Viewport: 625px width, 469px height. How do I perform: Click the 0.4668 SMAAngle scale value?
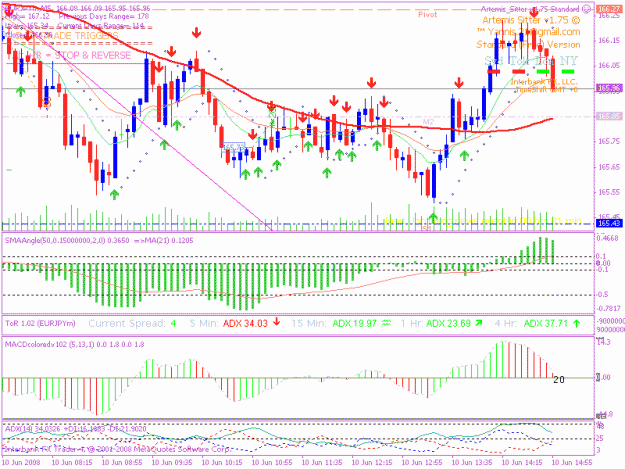607,238
